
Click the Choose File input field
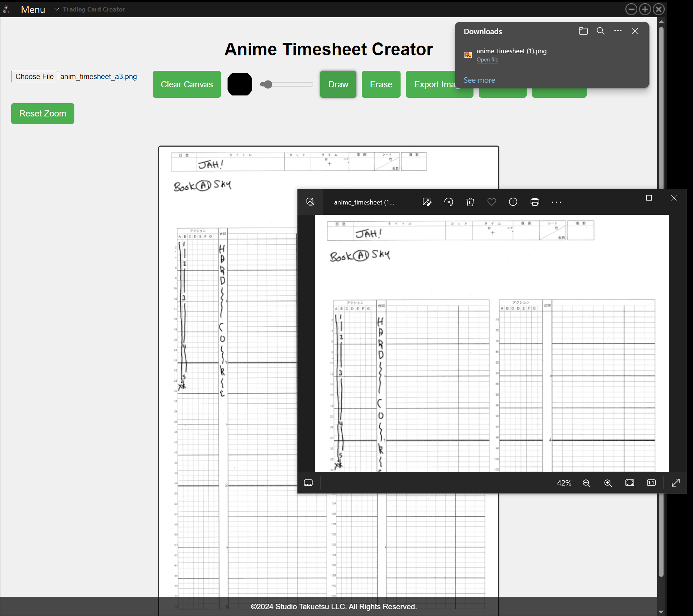coord(34,76)
